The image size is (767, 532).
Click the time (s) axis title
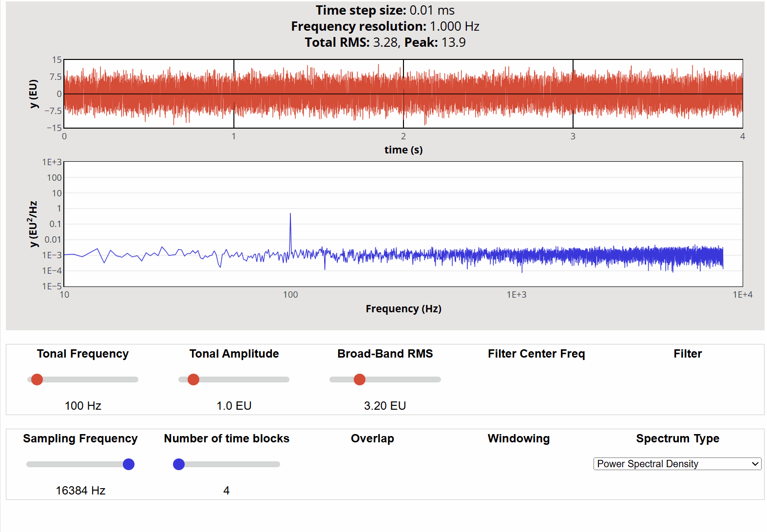403,150
